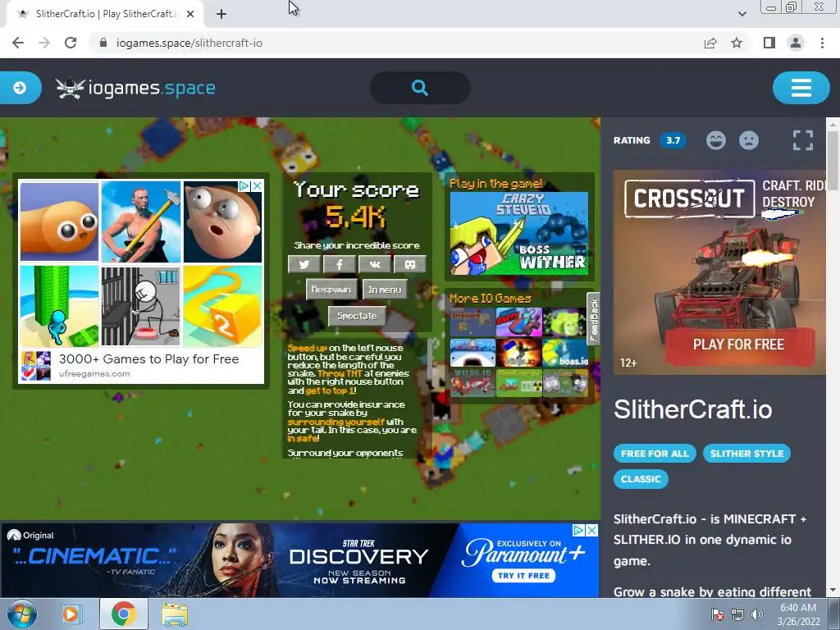
Task: Open the boas.io game thumbnail
Action: pyautogui.click(x=565, y=353)
